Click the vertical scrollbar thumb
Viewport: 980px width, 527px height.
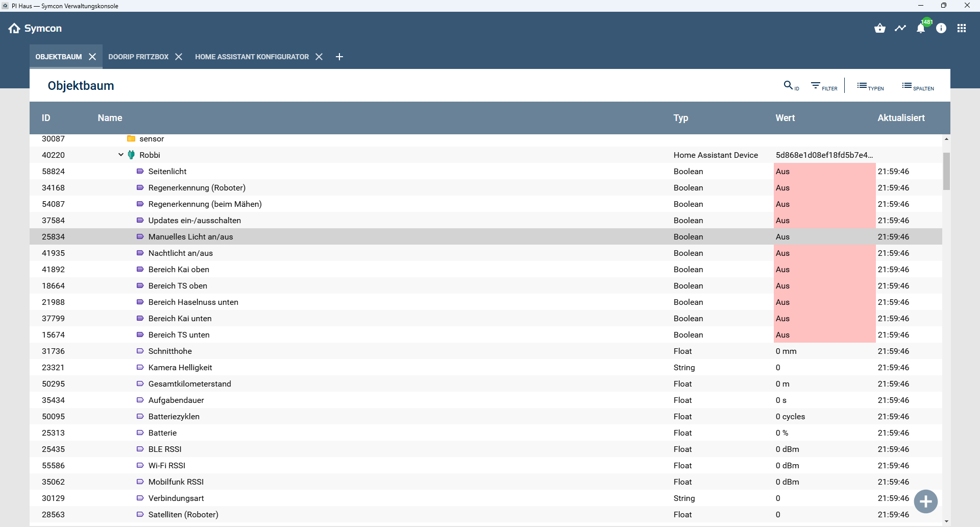(x=946, y=171)
